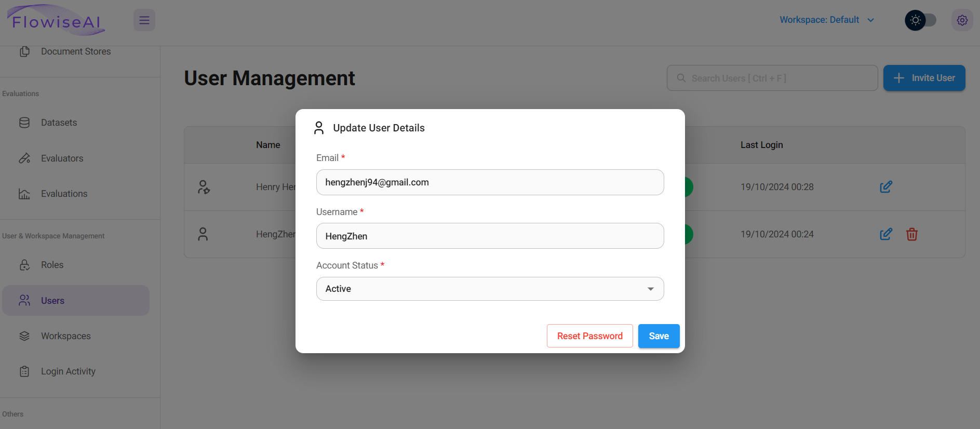The height and width of the screenshot is (429, 980).
Task: Click the FlowiseAI logo
Action: (x=56, y=21)
